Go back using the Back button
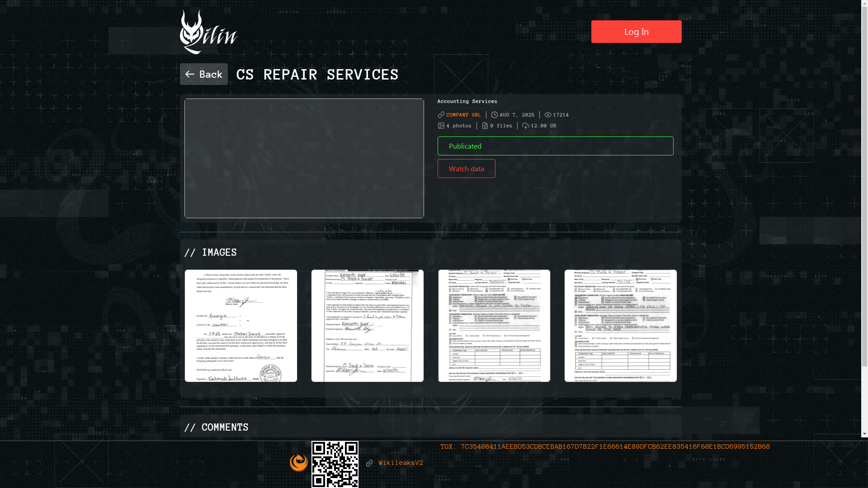The width and height of the screenshot is (868, 488). pos(203,74)
